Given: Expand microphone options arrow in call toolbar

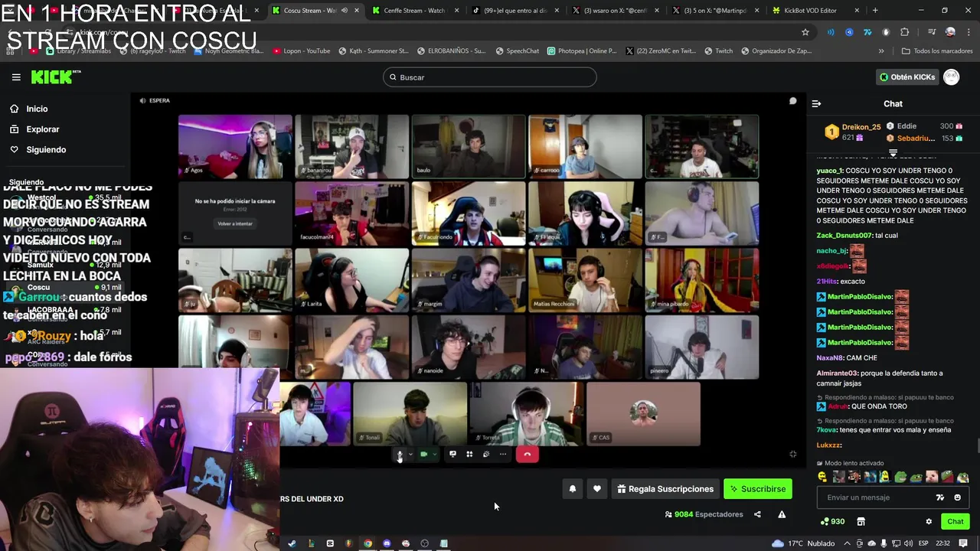Looking at the screenshot, I should pyautogui.click(x=410, y=455).
